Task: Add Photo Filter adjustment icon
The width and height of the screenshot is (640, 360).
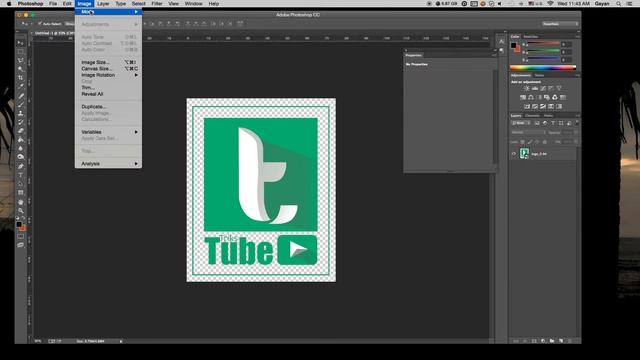Action: (x=547, y=97)
